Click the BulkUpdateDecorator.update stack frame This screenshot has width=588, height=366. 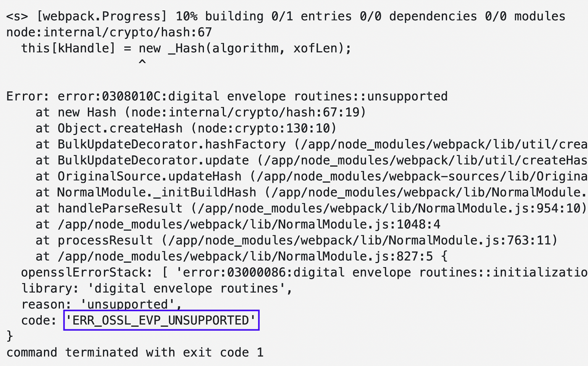coord(311,160)
